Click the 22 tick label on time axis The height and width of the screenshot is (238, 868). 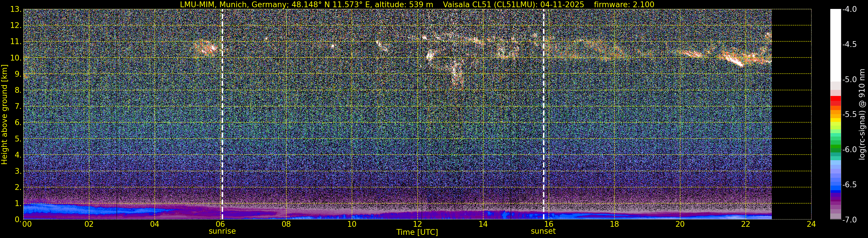pos(746,224)
